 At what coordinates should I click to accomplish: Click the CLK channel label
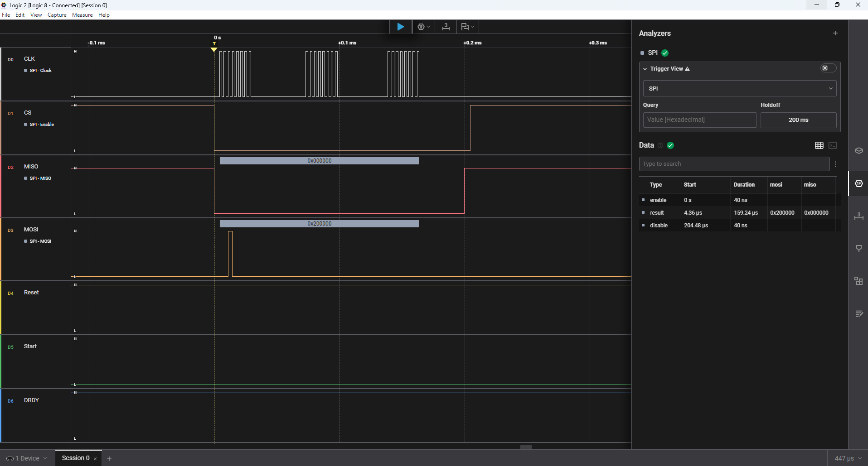coord(29,59)
